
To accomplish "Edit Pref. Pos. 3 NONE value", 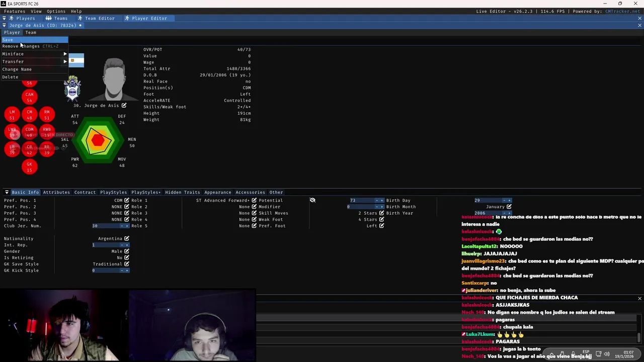I will point(126,213).
